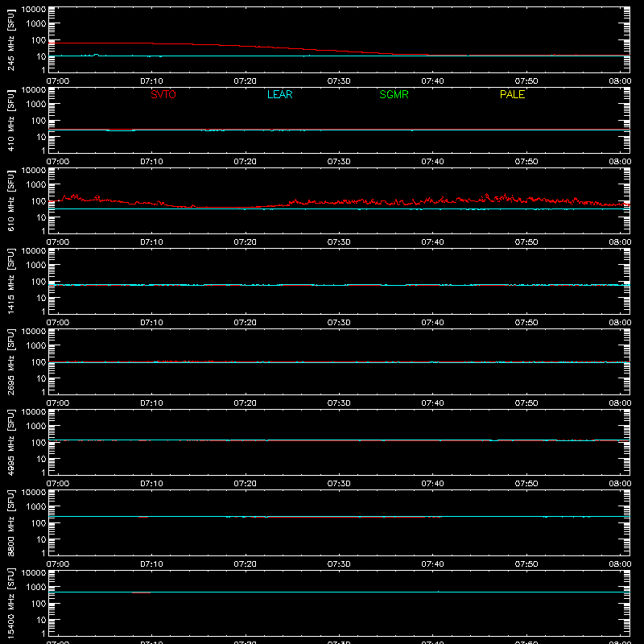This screenshot has height=644, width=644.
Task: Select the 8800 MHz [SFU] axis title
Action: (10, 523)
